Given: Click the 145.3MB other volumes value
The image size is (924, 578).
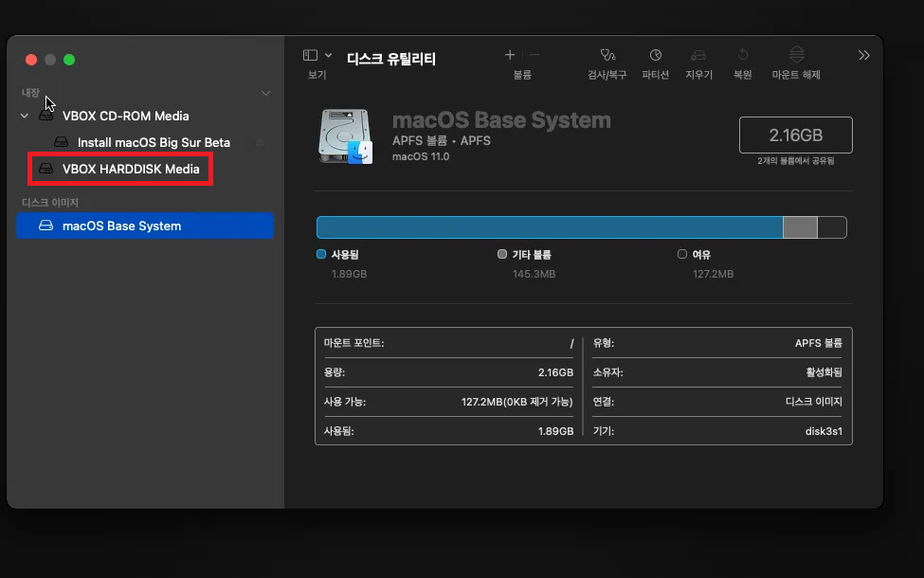Looking at the screenshot, I should pyautogui.click(x=534, y=274).
